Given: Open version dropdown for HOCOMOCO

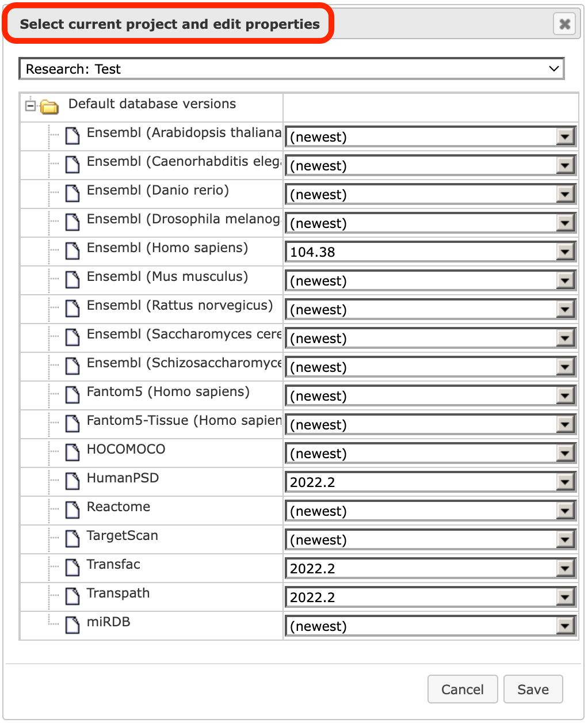Looking at the screenshot, I should coord(431,453).
